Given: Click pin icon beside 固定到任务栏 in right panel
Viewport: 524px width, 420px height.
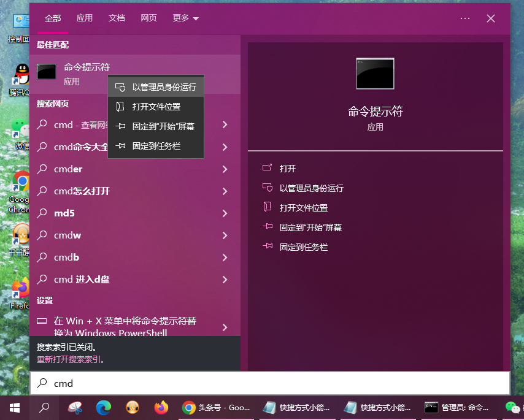Looking at the screenshot, I should [268, 246].
